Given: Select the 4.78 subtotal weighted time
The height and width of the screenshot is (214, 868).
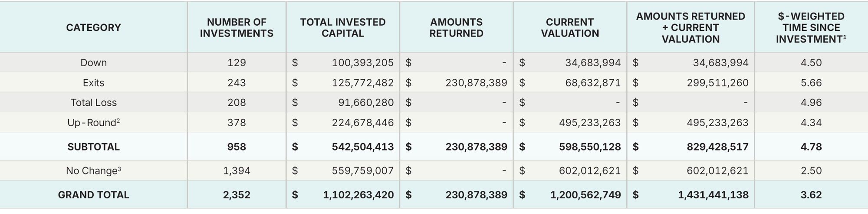Looking at the screenshot, I should tap(811, 147).
